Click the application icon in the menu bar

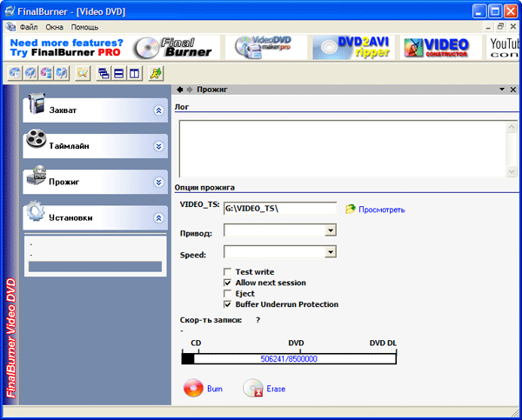[x=10, y=27]
